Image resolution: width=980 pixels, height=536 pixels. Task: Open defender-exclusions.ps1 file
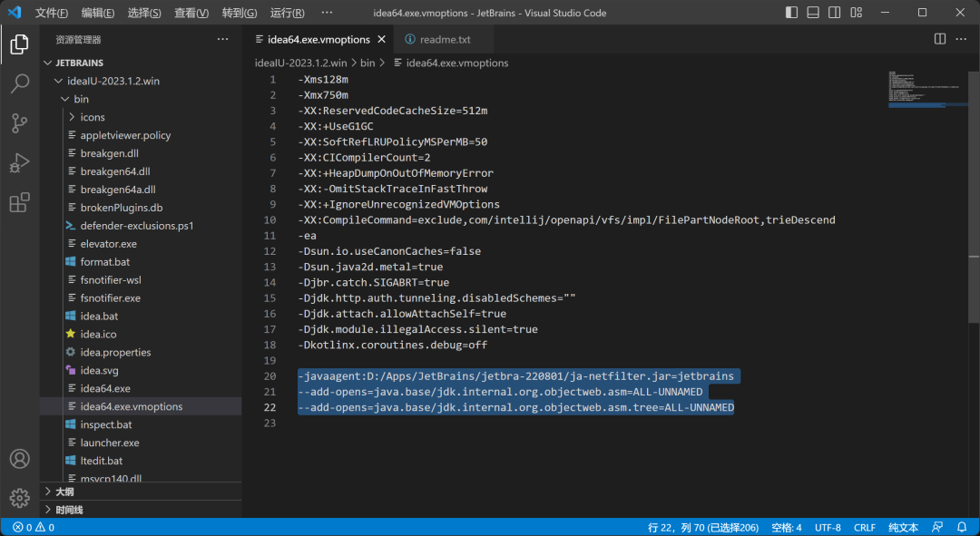141,226
